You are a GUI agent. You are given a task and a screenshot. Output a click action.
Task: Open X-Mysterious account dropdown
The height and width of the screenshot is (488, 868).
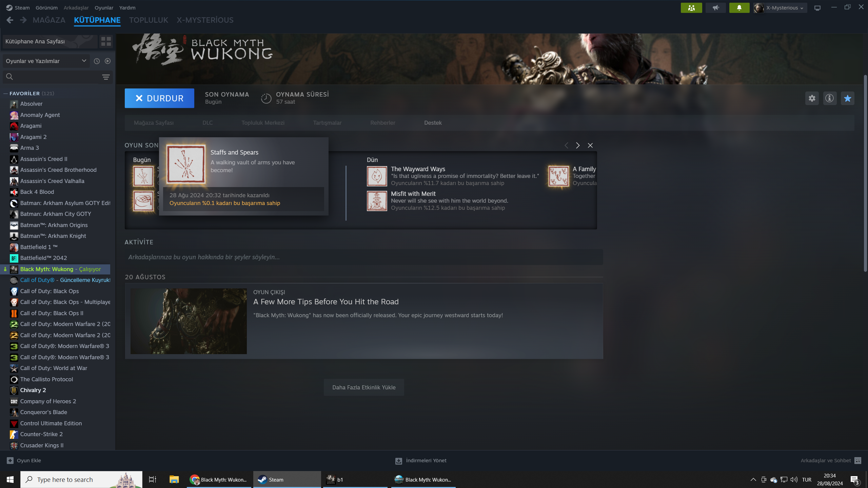780,8
